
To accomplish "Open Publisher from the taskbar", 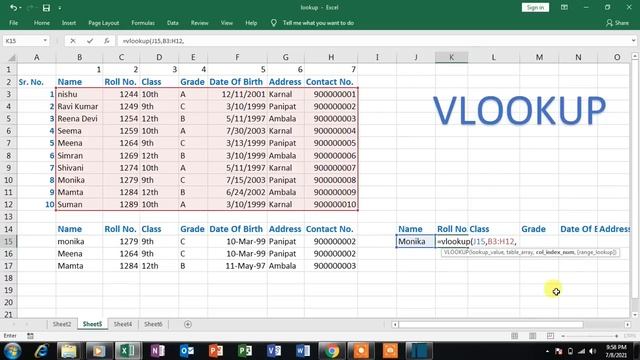I will pos(245,351).
